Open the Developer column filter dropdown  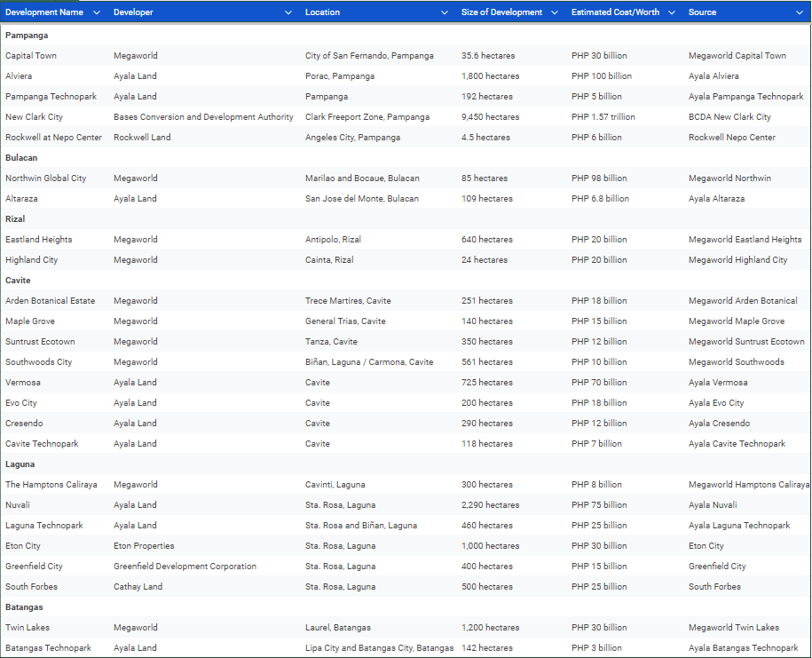[288, 12]
